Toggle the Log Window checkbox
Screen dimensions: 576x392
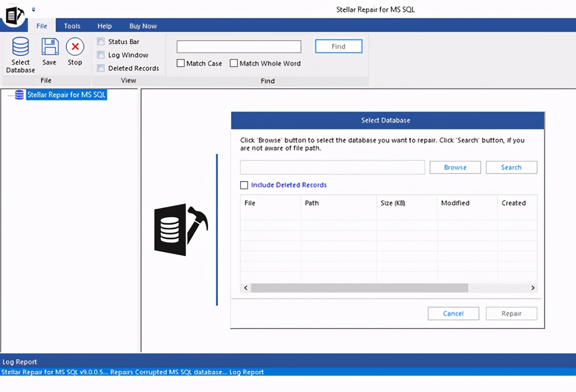(101, 55)
